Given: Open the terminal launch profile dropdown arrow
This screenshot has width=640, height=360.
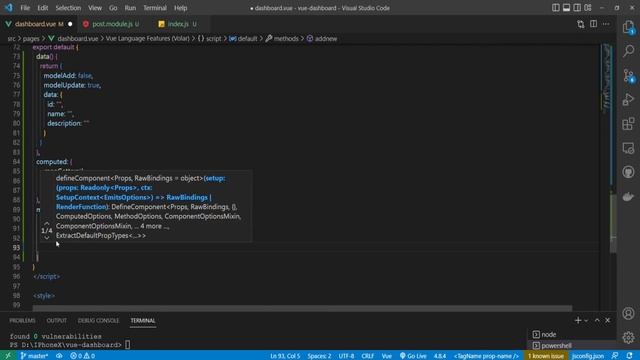Looking at the screenshot, I should [x=586, y=320].
